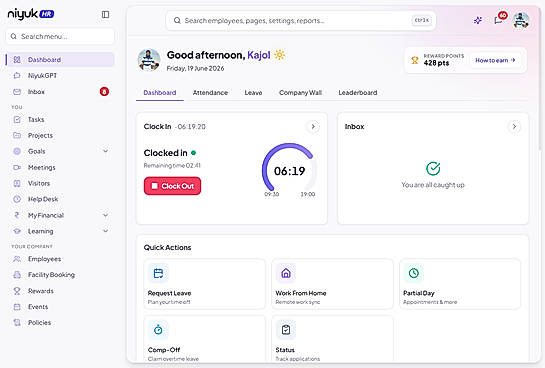Click the Rewards trophy icon in sidebar

click(17, 291)
